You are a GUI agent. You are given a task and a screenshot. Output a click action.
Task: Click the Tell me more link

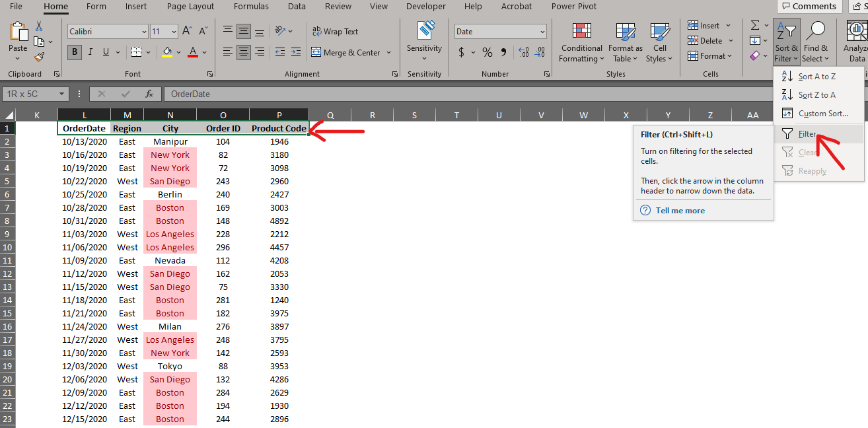click(680, 210)
